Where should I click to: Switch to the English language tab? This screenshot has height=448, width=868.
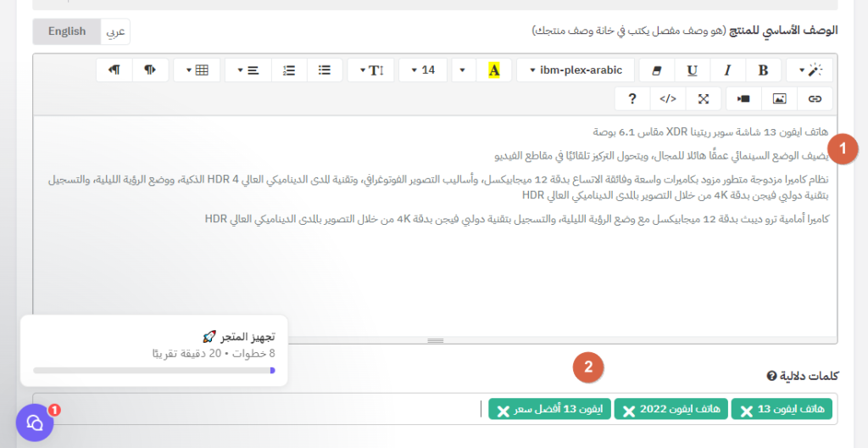tap(67, 31)
